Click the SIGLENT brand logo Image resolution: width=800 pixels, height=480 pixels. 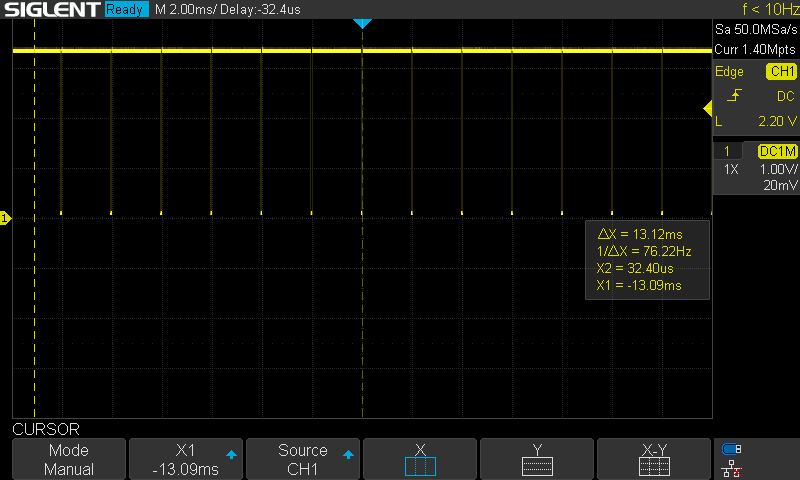click(x=52, y=9)
